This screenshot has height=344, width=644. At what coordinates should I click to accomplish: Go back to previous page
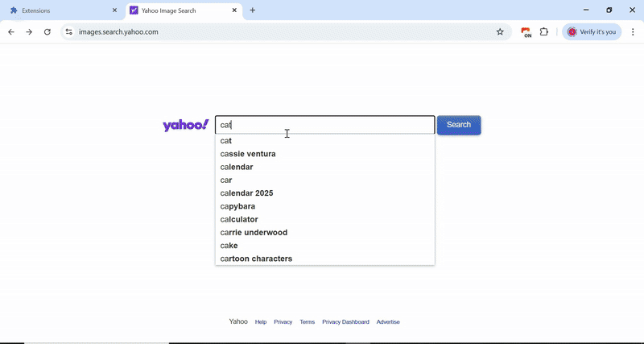click(11, 32)
